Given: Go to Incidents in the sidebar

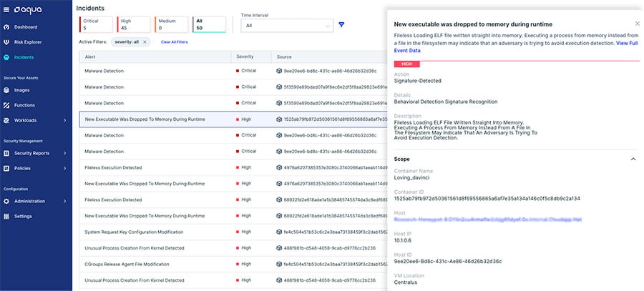Looking at the screenshot, I should 24,57.
